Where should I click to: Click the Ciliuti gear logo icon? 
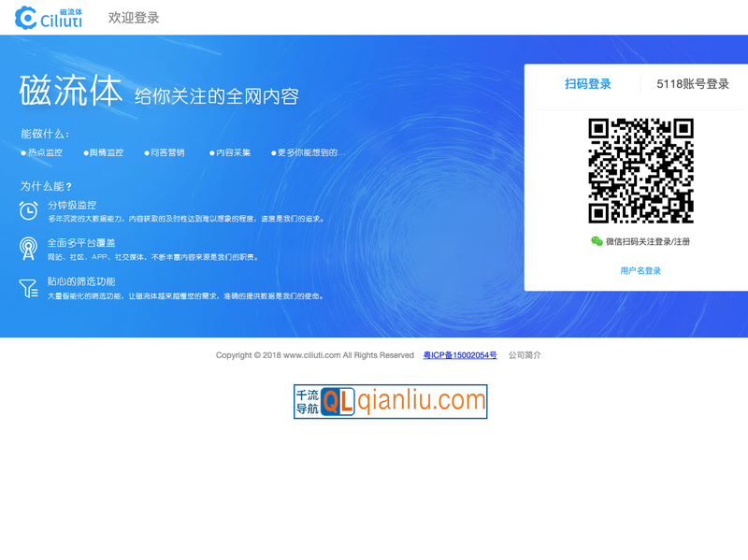[x=26, y=18]
